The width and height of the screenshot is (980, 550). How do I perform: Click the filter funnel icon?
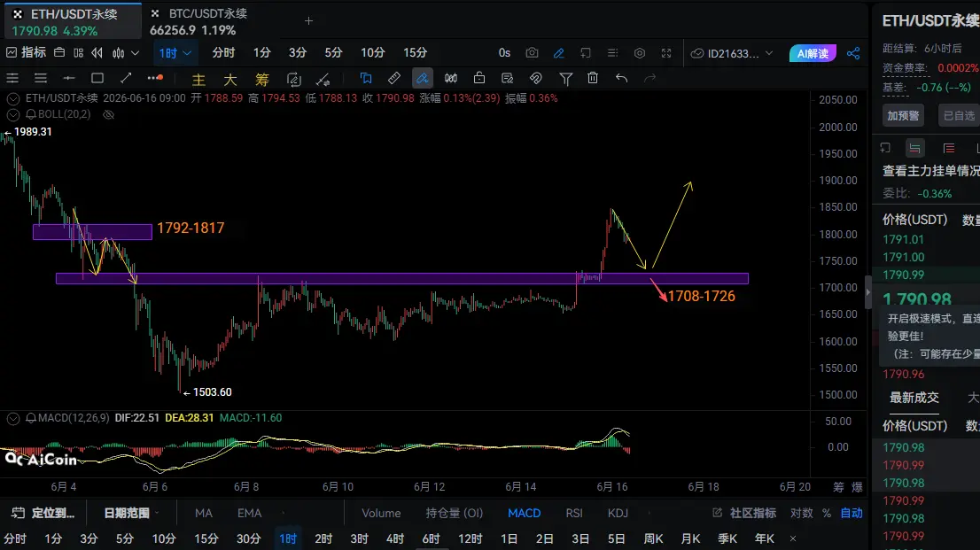565,78
